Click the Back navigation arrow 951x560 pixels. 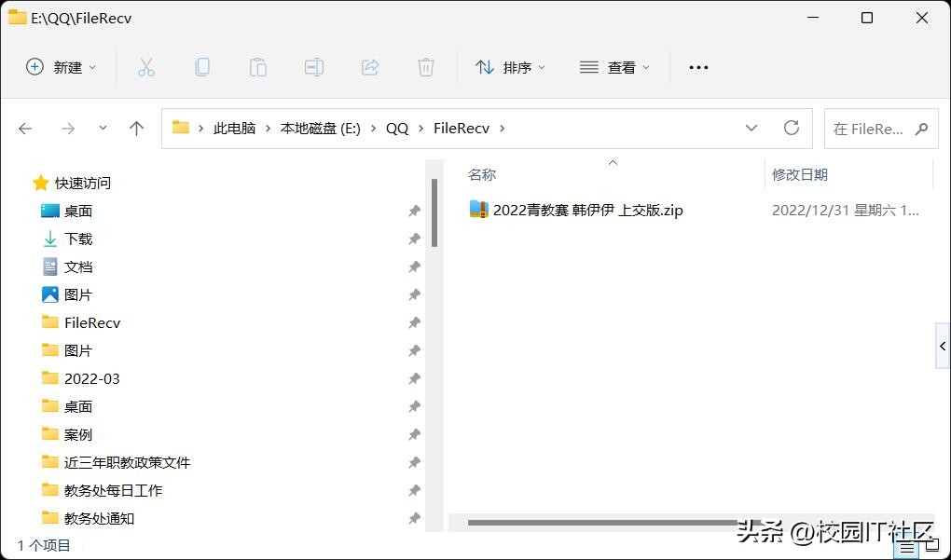coord(25,128)
